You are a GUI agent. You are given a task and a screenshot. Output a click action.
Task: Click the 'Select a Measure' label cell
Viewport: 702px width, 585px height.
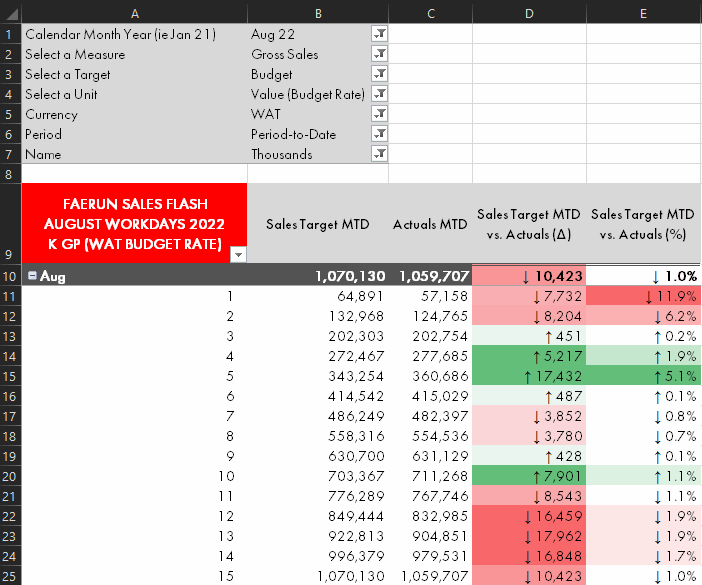pos(134,54)
